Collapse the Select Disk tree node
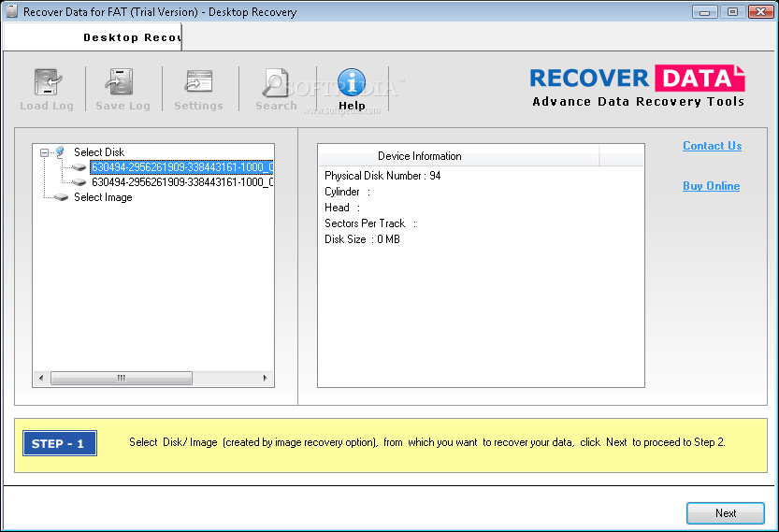 click(44, 152)
